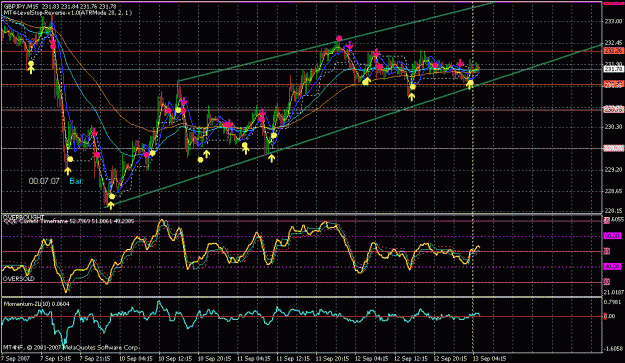Select the upper green channel trendline
This screenshot has width=625, height=363.
pyautogui.click(x=336, y=41)
